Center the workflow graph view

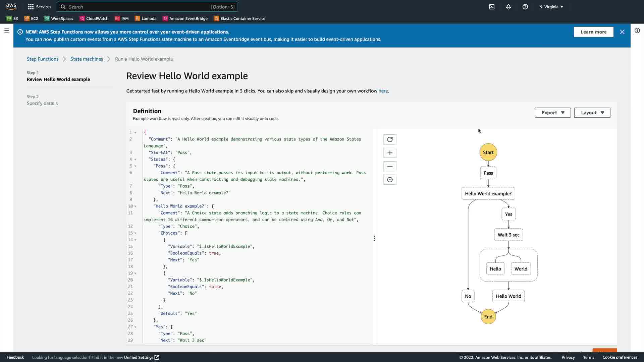click(390, 180)
